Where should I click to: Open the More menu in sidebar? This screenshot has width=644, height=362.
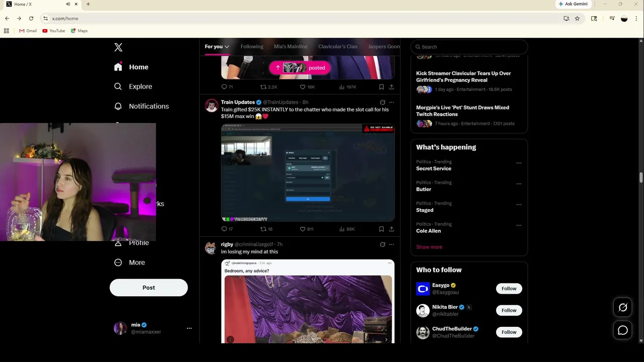pyautogui.click(x=130, y=262)
